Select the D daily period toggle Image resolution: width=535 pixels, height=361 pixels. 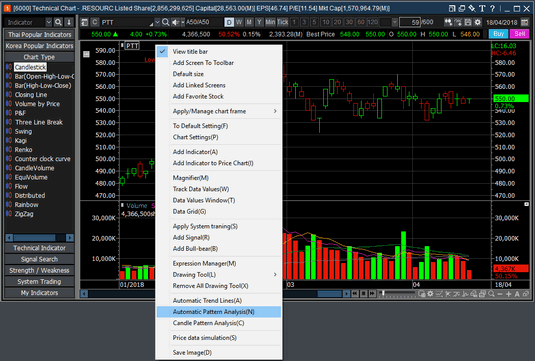[229, 22]
